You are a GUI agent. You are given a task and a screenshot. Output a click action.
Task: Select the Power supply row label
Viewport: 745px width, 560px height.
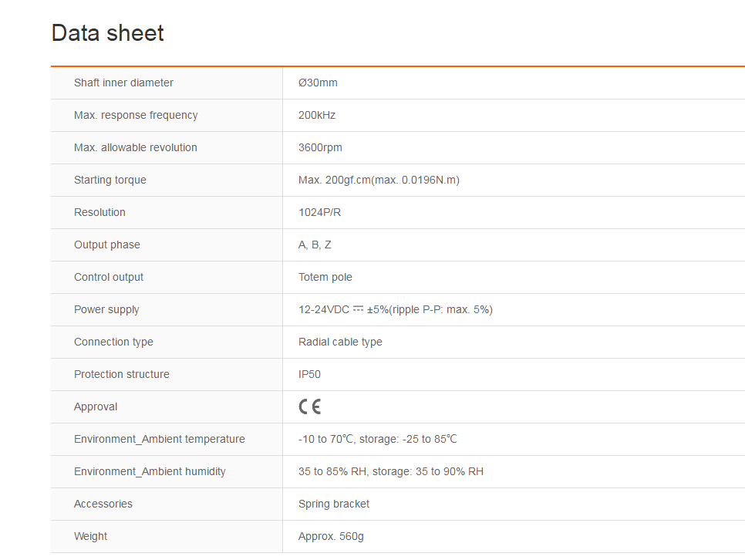106,309
